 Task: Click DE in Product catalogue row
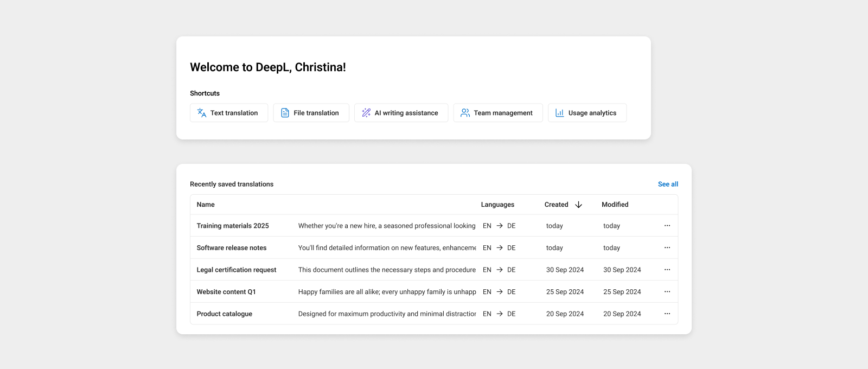tap(512, 314)
